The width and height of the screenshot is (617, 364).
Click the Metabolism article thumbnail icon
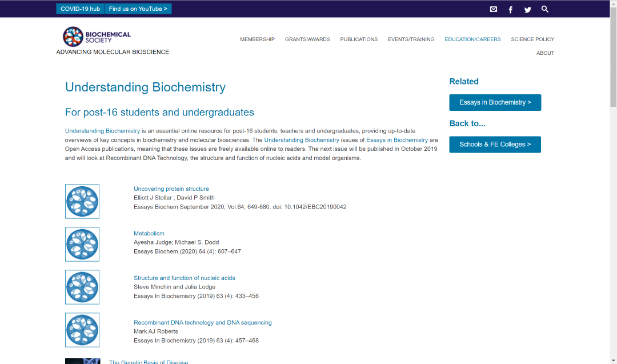82,245
